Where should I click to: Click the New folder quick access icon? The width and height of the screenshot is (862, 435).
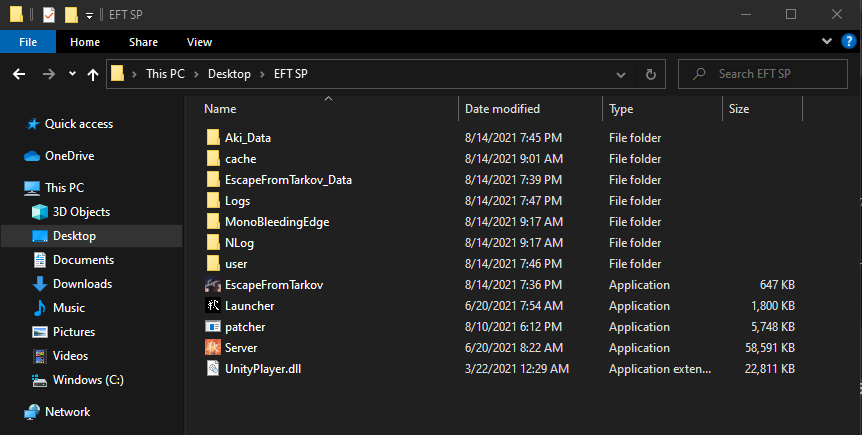(x=71, y=14)
